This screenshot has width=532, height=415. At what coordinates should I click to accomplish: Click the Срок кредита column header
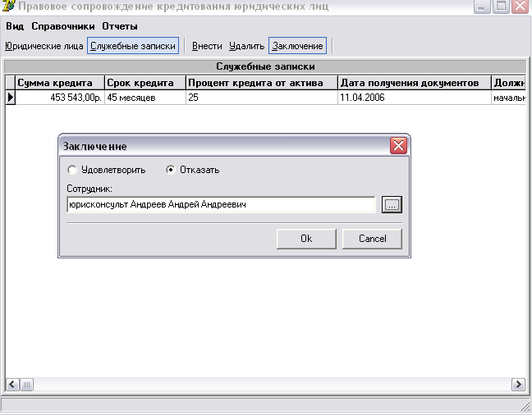pyautogui.click(x=145, y=83)
